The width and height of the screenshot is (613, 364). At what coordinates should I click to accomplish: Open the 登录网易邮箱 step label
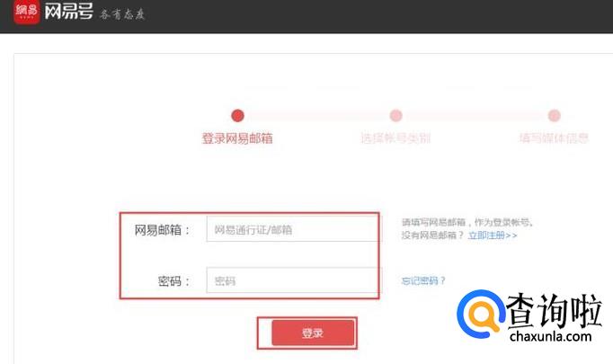[x=237, y=138]
